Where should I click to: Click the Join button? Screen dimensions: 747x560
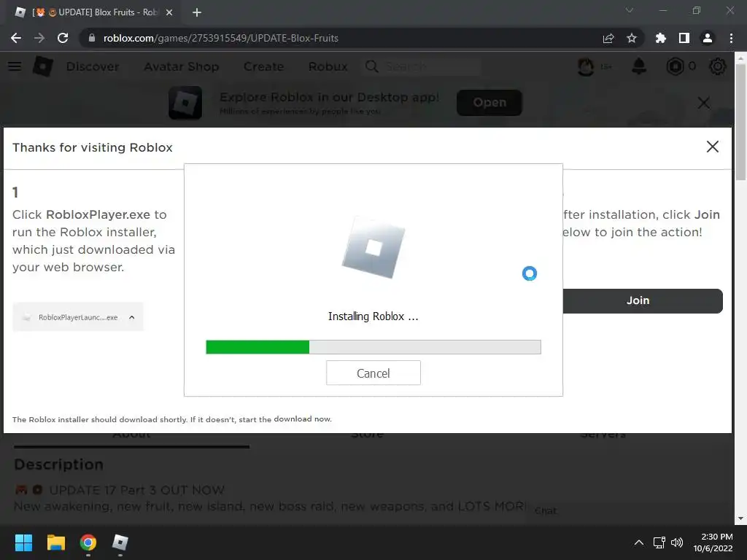[643, 300]
